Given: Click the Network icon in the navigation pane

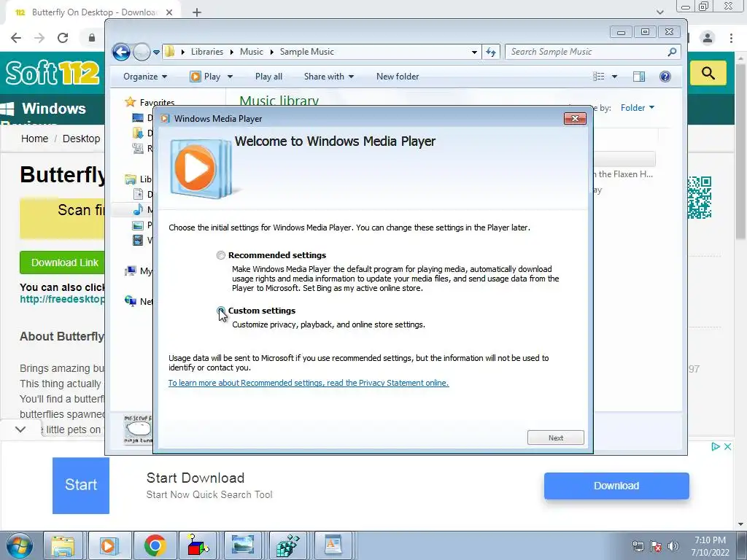Looking at the screenshot, I should pos(130,301).
